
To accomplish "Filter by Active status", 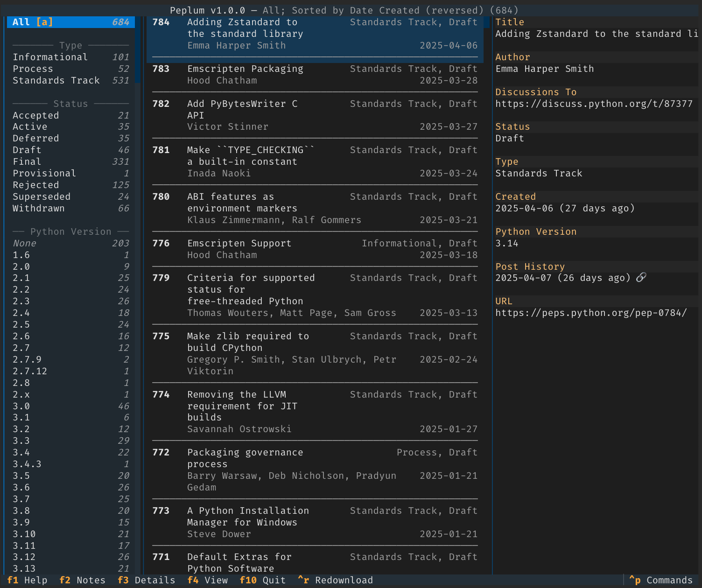I will click(x=71, y=126).
